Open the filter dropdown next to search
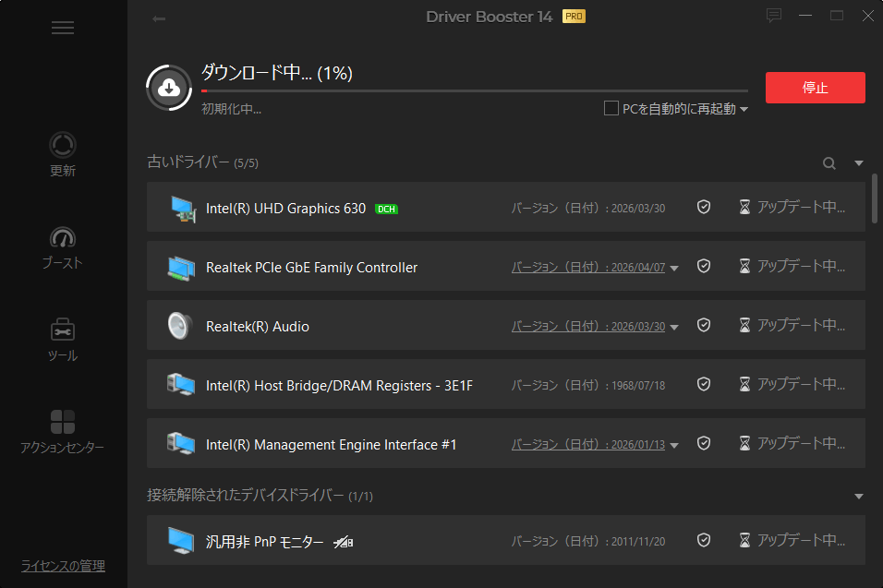The image size is (883, 588). pos(858,163)
